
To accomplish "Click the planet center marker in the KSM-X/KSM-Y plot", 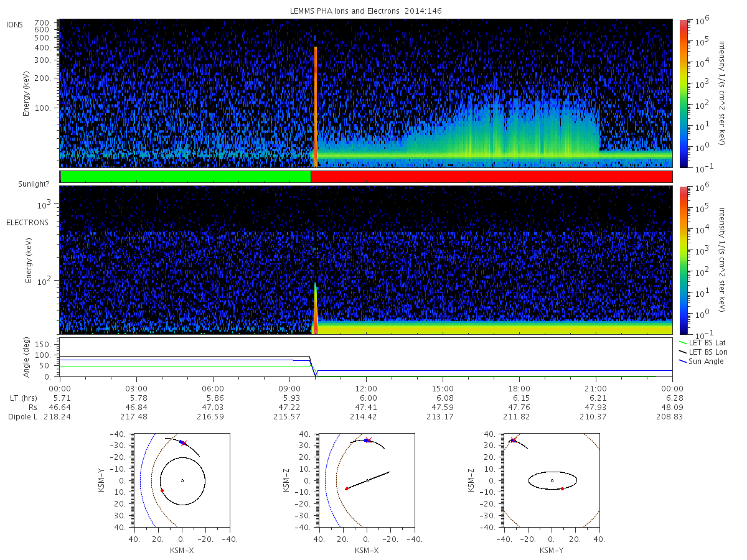I will click(x=182, y=480).
